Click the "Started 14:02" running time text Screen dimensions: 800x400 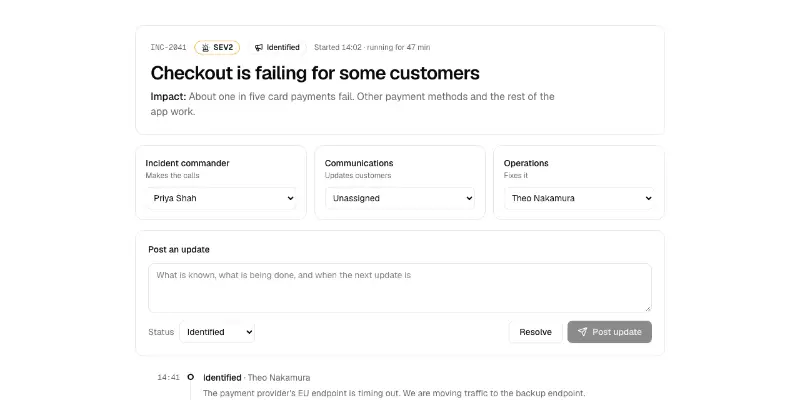(x=372, y=47)
